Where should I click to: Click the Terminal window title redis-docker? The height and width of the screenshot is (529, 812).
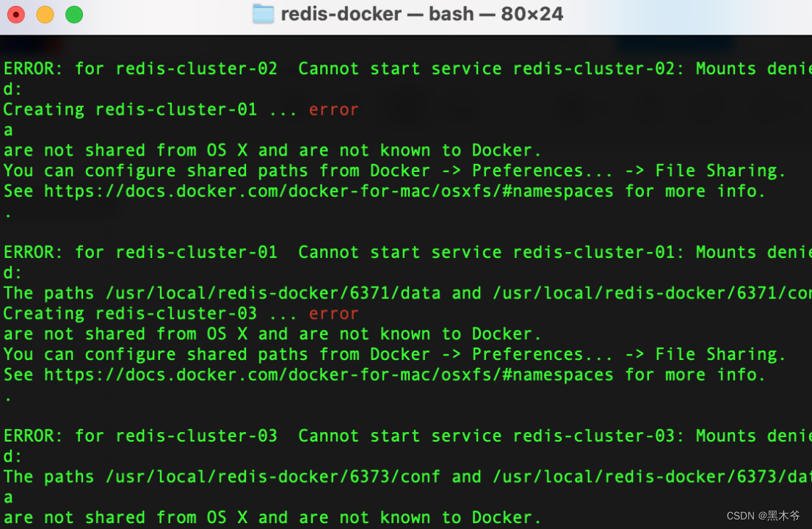pyautogui.click(x=340, y=14)
